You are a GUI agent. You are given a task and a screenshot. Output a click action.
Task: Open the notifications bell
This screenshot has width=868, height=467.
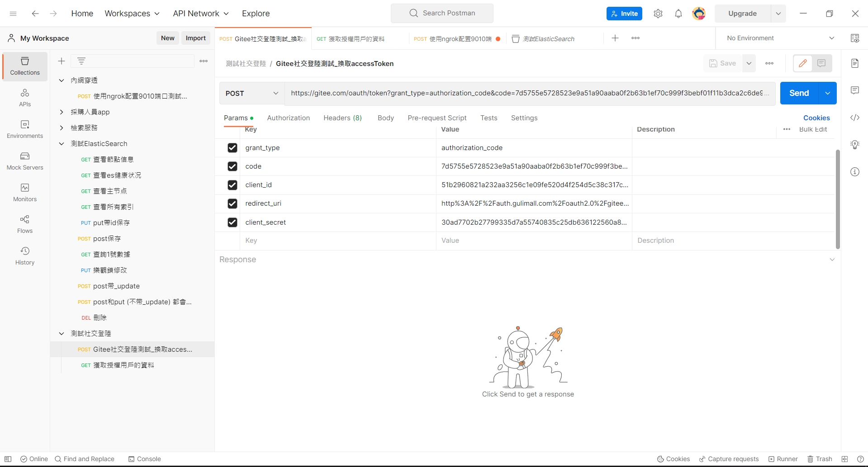point(678,14)
